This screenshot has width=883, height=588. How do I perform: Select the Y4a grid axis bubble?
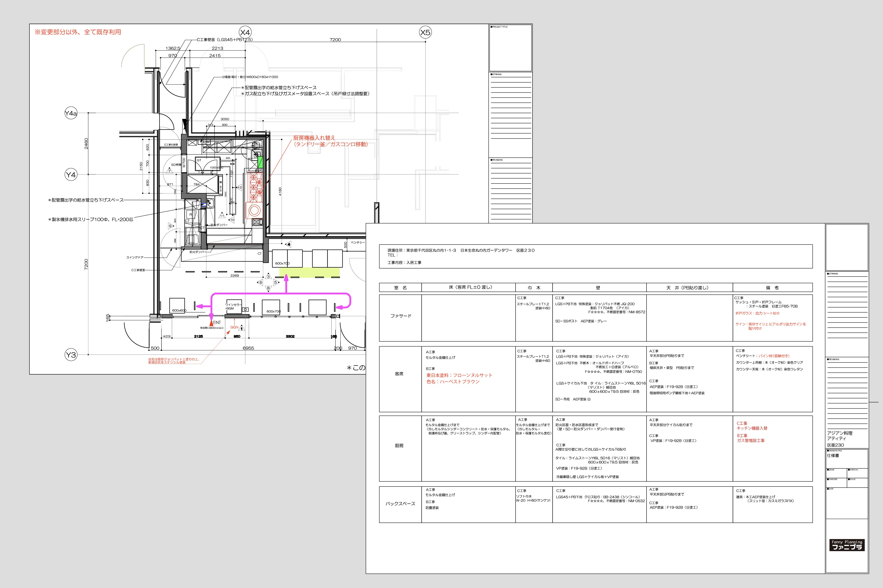tap(71, 113)
